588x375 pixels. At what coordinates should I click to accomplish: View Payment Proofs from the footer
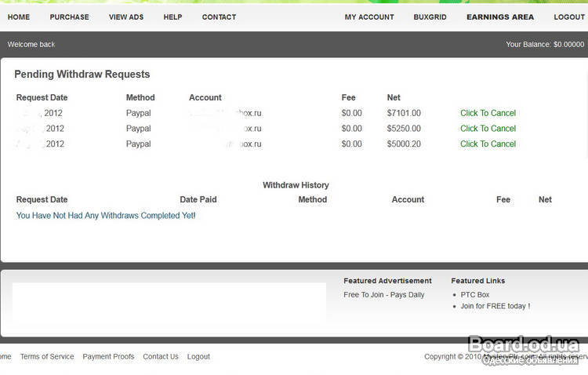(108, 356)
